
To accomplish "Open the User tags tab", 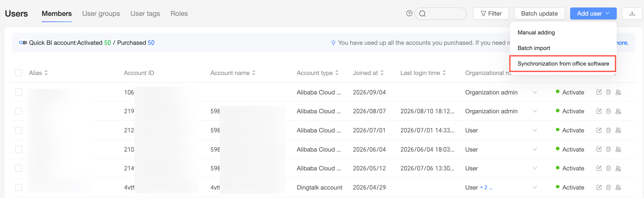I will 145,14.
